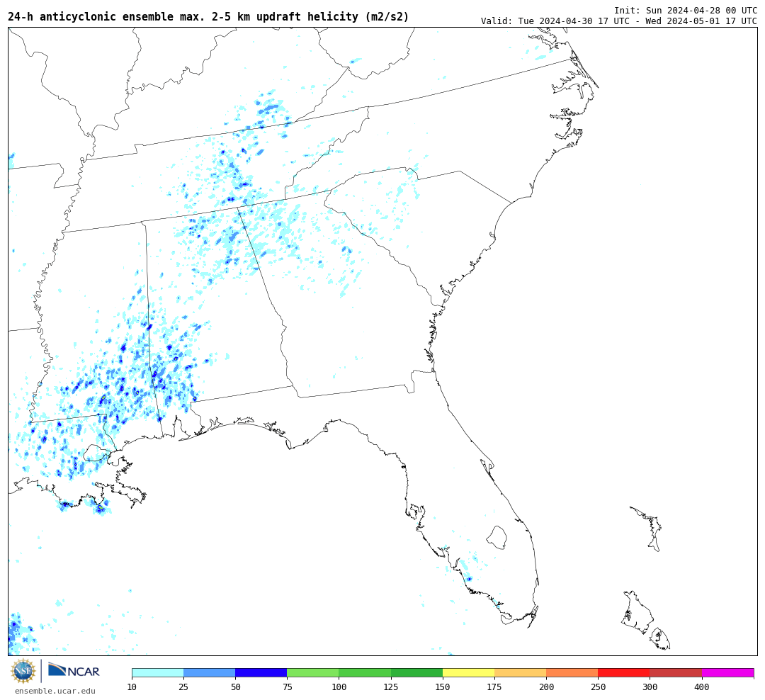Click the colorbar label '100'
The width and height of the screenshot is (765, 700).
[x=339, y=687]
